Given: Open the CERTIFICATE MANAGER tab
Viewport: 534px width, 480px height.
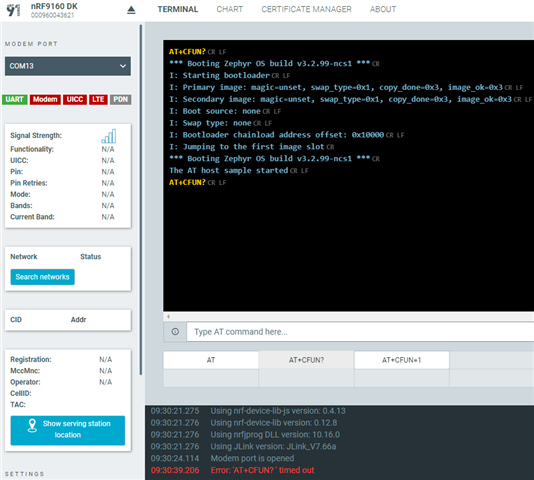Looking at the screenshot, I should pos(306,9).
